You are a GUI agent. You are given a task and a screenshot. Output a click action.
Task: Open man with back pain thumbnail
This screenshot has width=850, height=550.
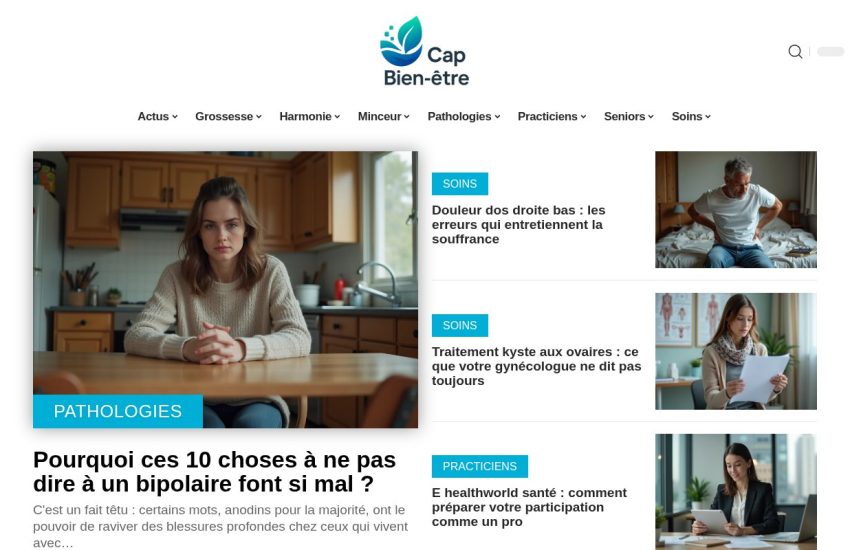coord(736,209)
